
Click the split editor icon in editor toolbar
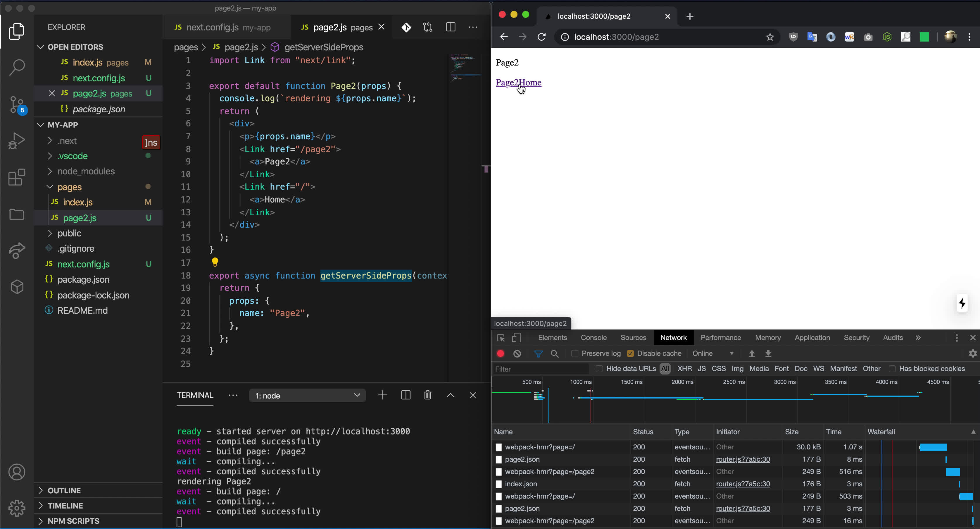point(451,27)
